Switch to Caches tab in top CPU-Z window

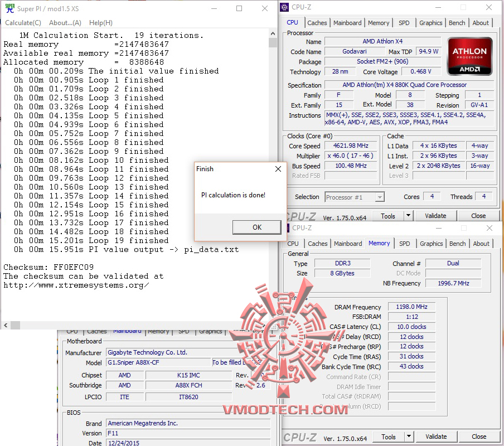(x=317, y=23)
